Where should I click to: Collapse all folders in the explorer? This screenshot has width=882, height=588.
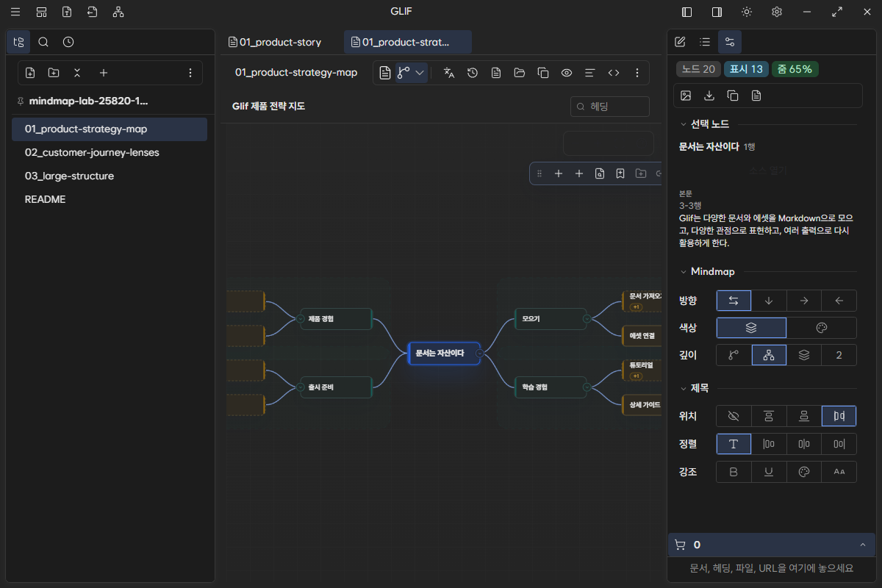77,73
